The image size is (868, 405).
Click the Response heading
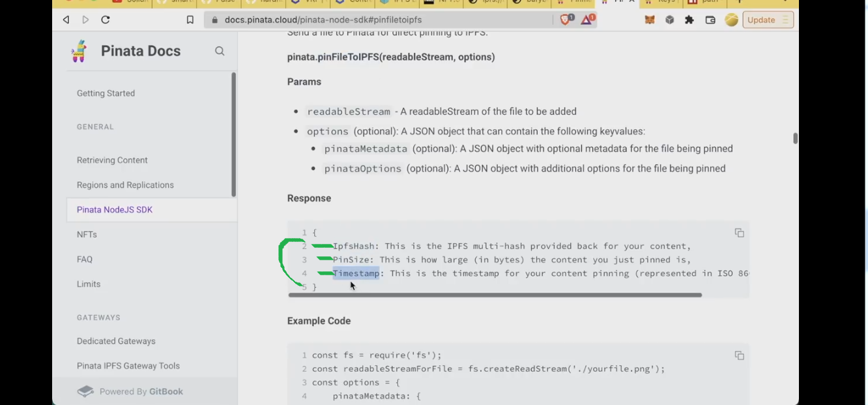click(309, 198)
